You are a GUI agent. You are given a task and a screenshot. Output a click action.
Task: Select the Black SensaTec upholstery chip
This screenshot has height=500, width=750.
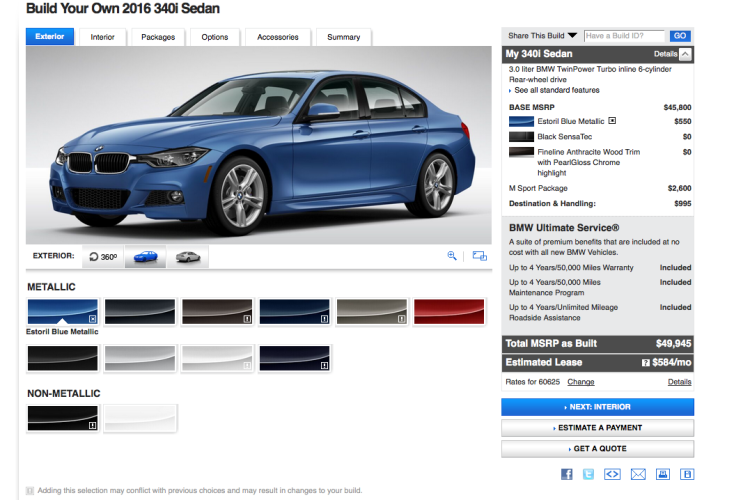[521, 137]
